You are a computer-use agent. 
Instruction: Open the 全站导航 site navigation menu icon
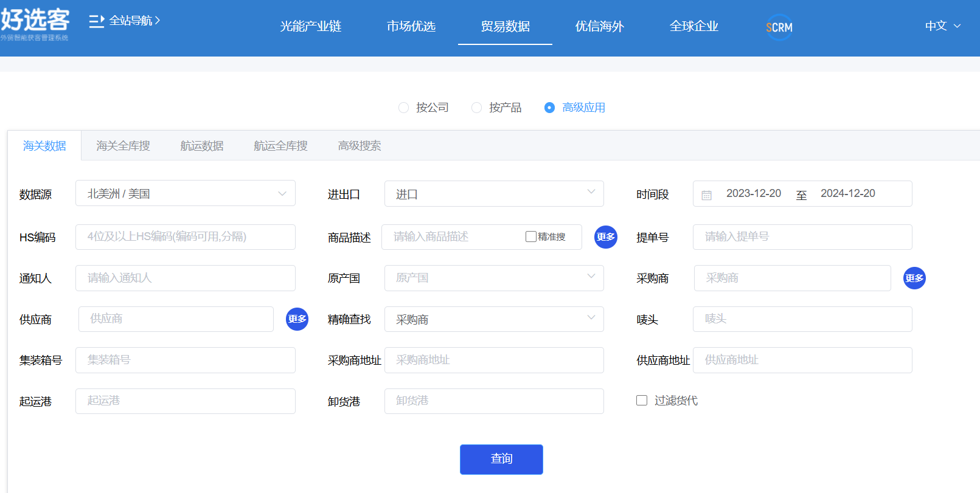[x=97, y=21]
